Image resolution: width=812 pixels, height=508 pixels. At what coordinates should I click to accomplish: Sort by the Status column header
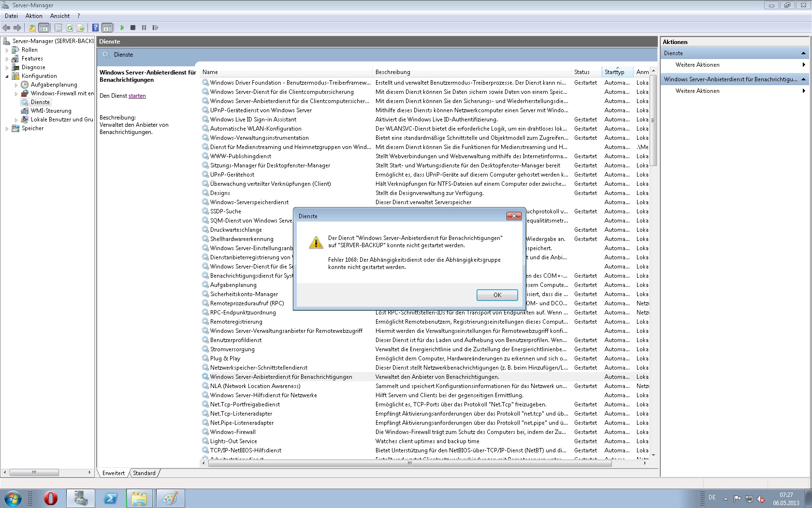[587, 72]
